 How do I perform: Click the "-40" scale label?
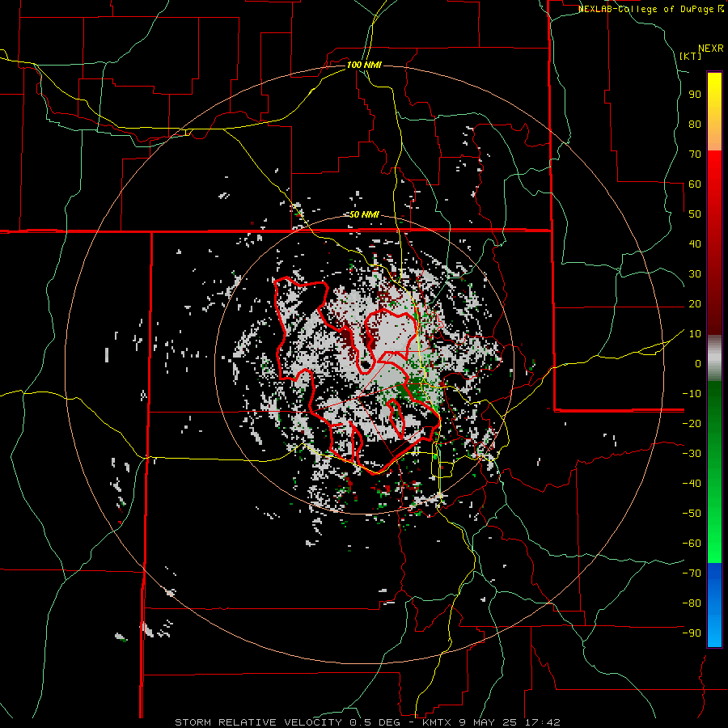click(x=692, y=484)
